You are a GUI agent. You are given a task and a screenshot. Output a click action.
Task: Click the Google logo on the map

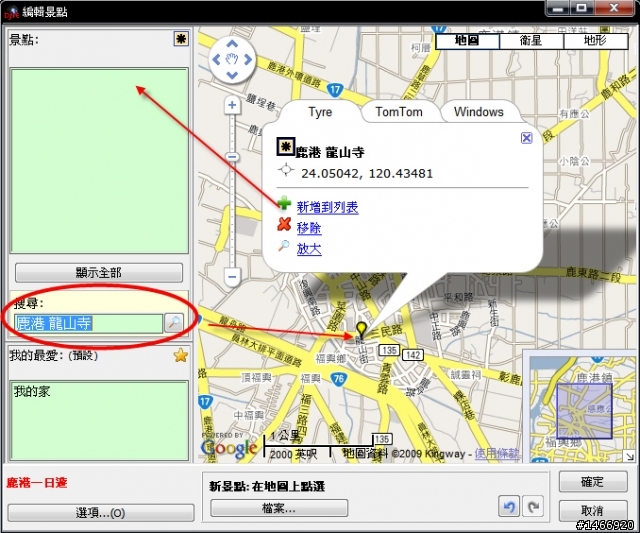pos(229,448)
